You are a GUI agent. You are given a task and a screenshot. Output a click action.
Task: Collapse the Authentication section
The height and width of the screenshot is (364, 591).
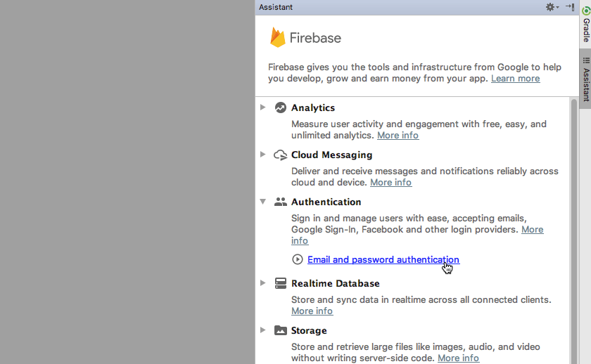262,202
